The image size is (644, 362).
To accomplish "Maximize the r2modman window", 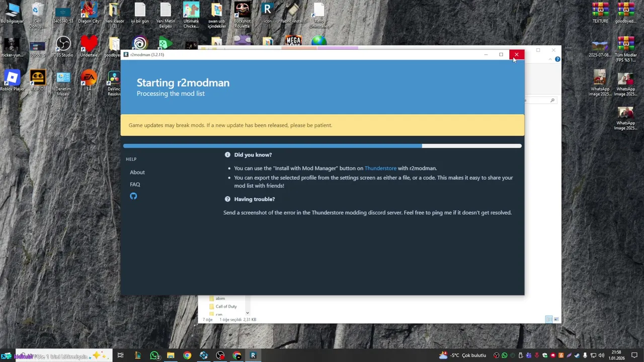I will coord(501,54).
